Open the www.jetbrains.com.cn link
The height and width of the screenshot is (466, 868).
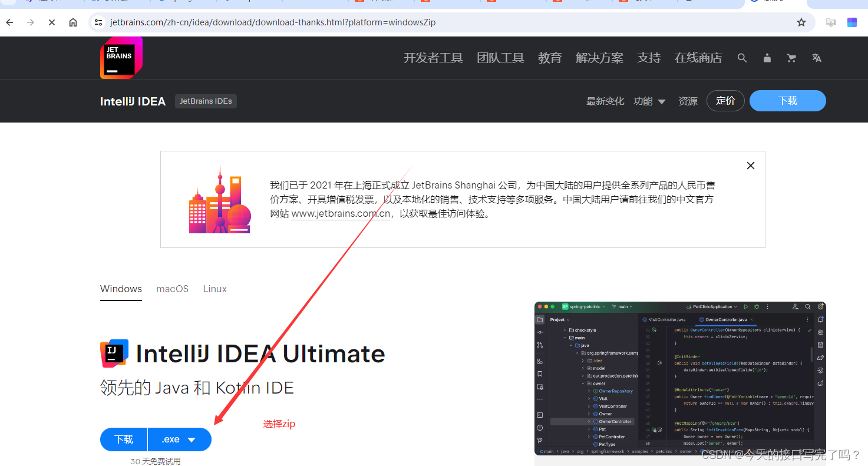(341, 214)
